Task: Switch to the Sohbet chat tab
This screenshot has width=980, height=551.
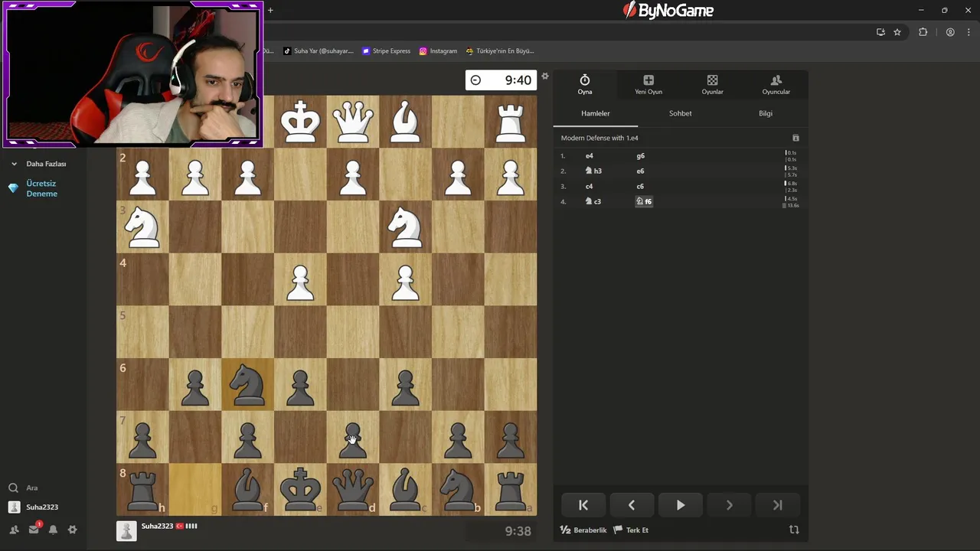Action: pos(681,113)
